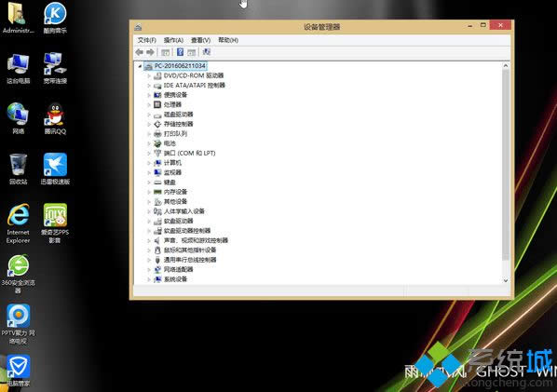Click the 电池 battery category icon
The image size is (557, 392).
point(157,143)
